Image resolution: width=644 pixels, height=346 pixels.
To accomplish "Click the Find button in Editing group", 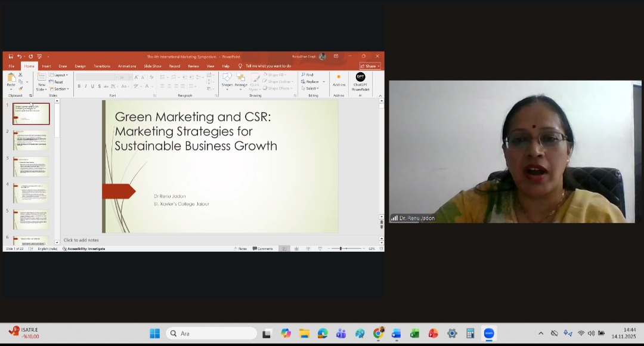I will tap(308, 75).
